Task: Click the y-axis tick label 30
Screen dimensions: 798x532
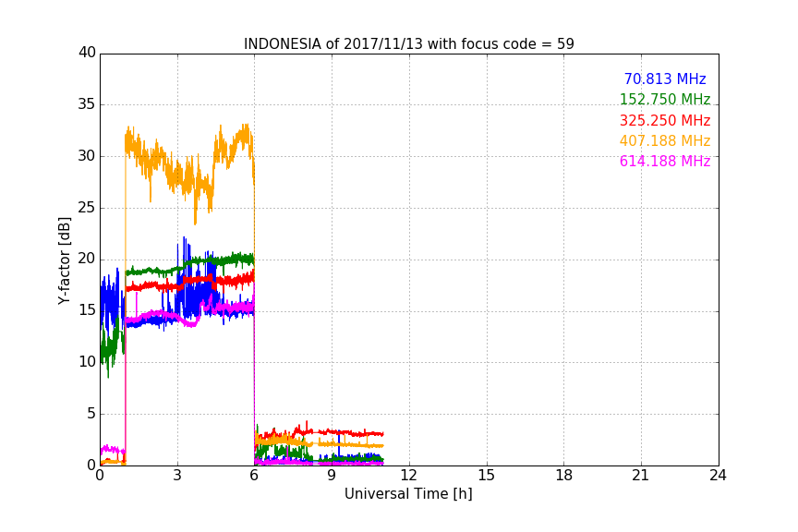Action: (x=87, y=156)
